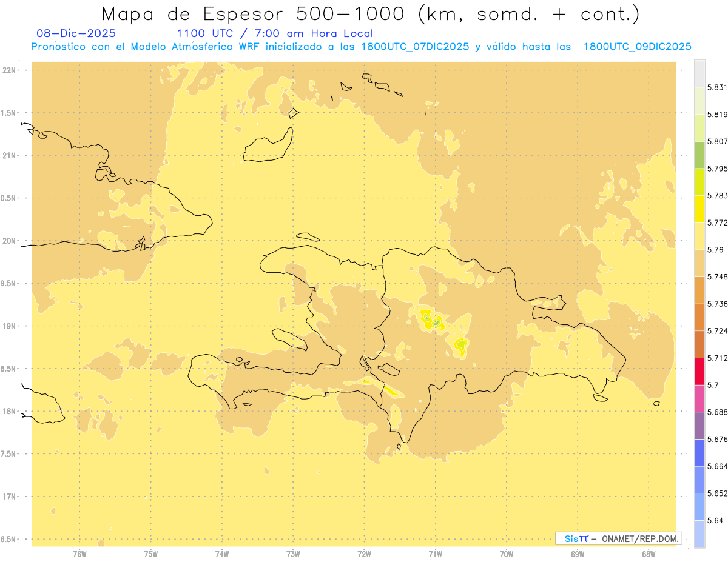The width and height of the screenshot is (728, 562).
Task: Click the color bar value '5.795'
Action: point(717,168)
